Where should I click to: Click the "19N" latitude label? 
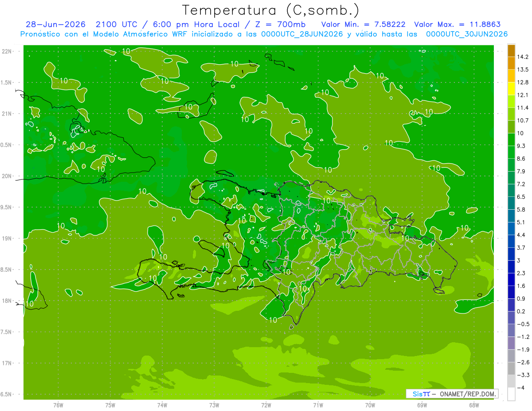pyautogui.click(x=7, y=239)
